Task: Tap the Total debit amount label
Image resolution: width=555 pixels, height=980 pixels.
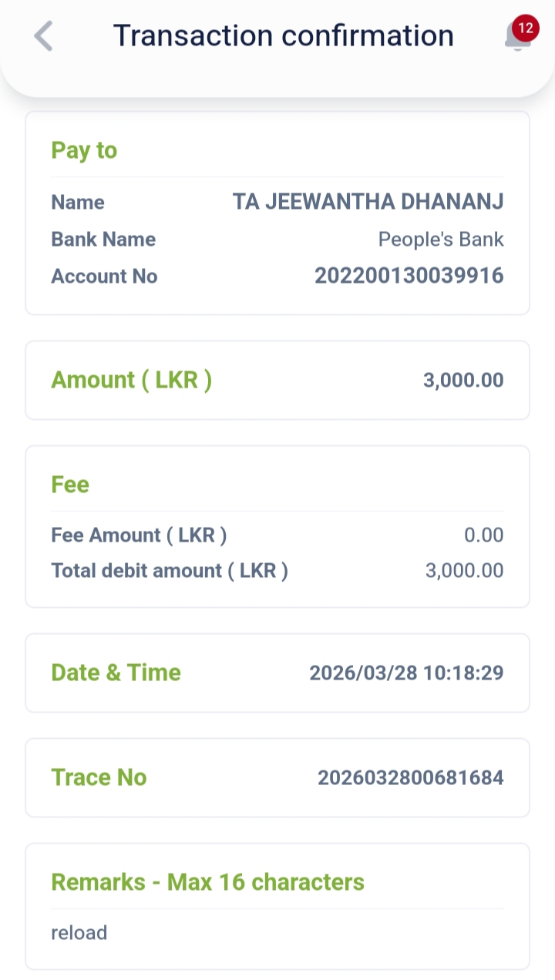Action: point(170,571)
